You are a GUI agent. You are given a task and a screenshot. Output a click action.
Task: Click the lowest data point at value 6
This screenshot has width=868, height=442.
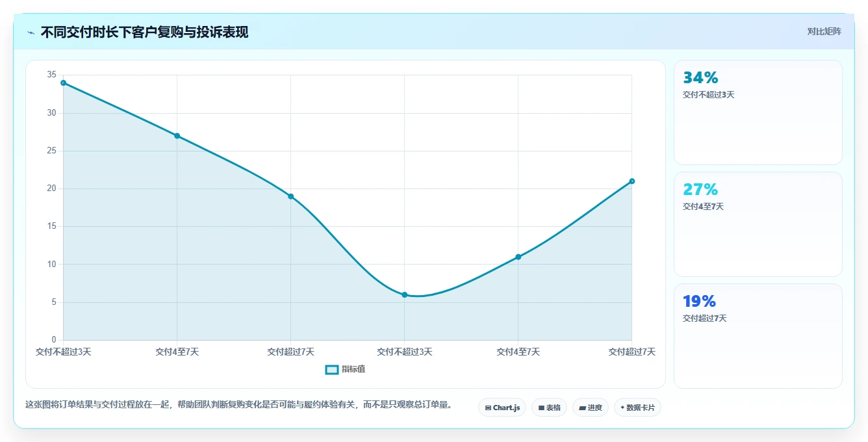pyautogui.click(x=404, y=294)
